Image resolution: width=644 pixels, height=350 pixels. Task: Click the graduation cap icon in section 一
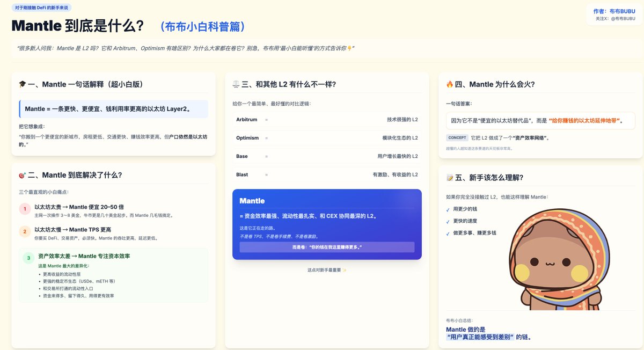pos(22,84)
